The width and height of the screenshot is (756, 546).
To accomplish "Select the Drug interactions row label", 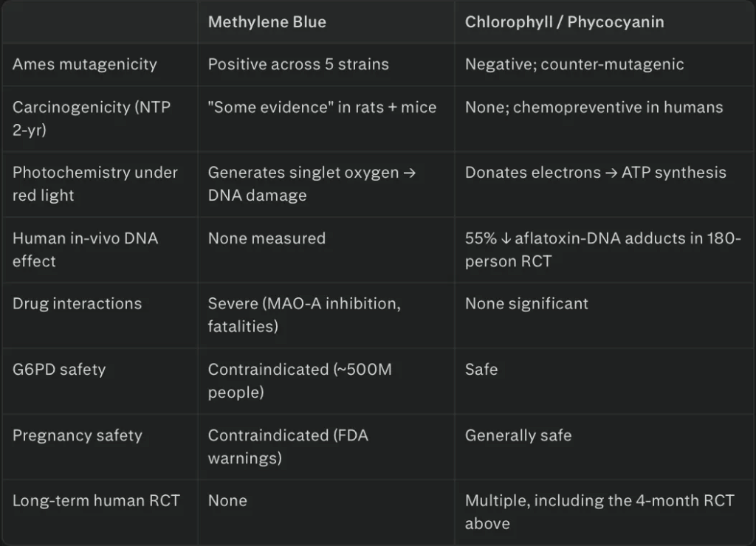I will coord(77,304).
